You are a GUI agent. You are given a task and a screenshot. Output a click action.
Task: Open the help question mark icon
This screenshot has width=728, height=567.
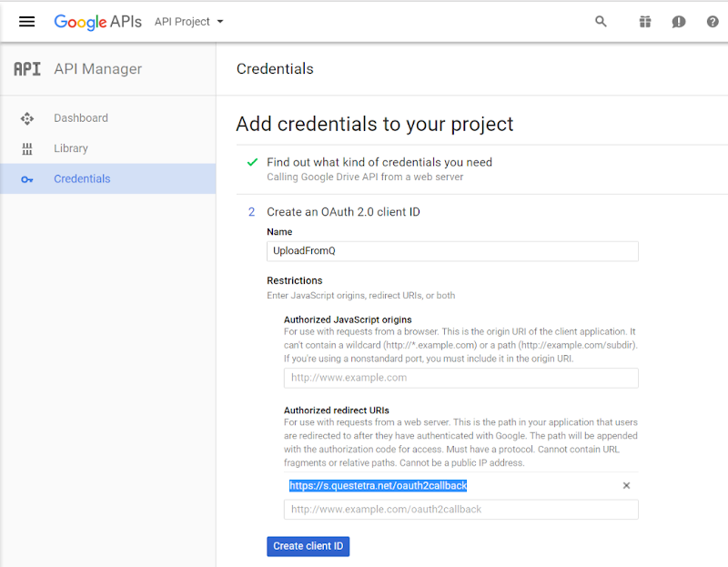tap(713, 21)
